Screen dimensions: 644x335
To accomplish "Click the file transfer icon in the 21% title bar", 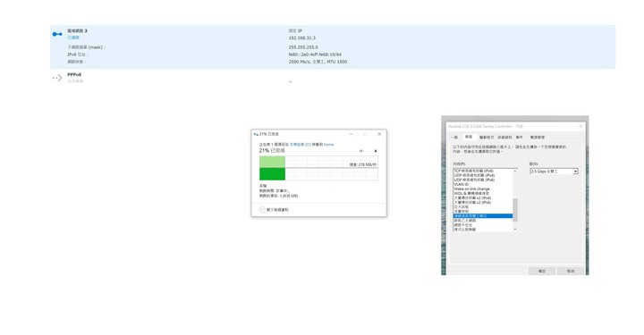I will [x=256, y=135].
